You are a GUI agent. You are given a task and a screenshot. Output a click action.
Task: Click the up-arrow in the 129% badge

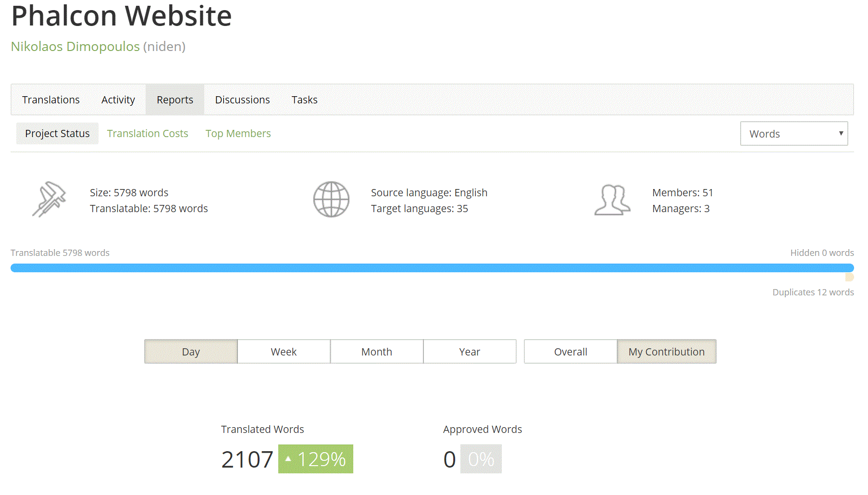click(288, 459)
